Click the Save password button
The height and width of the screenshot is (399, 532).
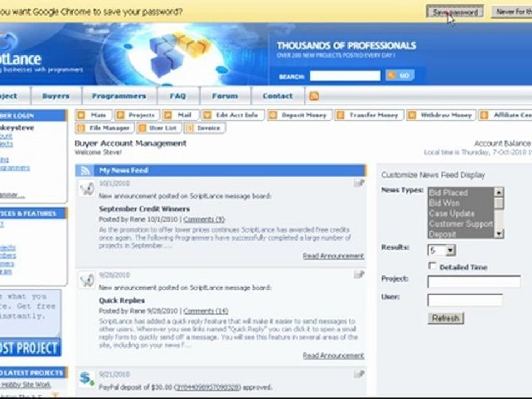click(455, 12)
